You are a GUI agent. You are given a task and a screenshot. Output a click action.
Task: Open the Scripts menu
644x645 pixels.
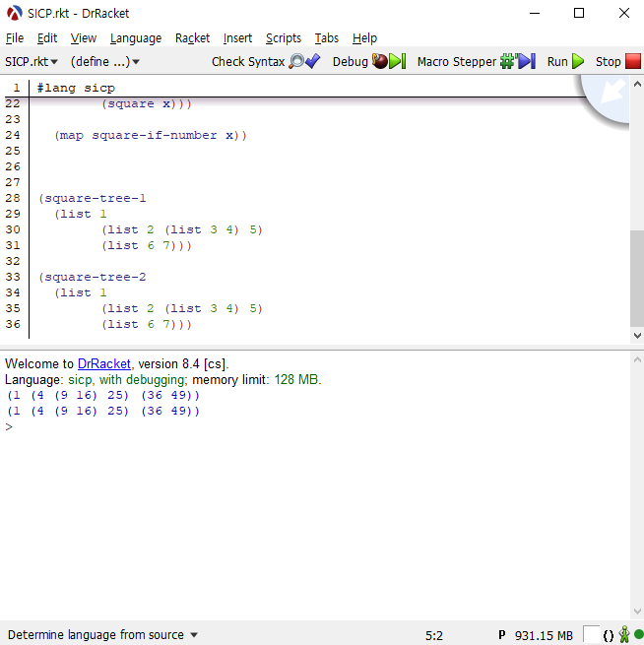point(284,37)
